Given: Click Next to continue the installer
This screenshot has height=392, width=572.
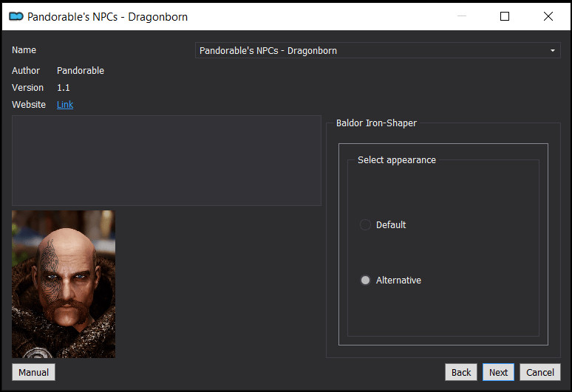Looking at the screenshot, I should (x=498, y=372).
